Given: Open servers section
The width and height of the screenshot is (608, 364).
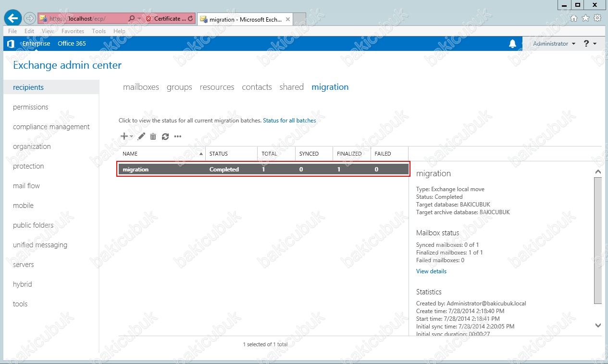Looking at the screenshot, I should pyautogui.click(x=24, y=265).
